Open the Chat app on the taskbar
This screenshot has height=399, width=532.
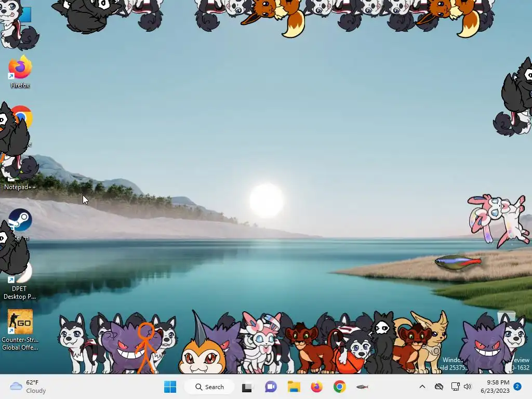click(270, 387)
